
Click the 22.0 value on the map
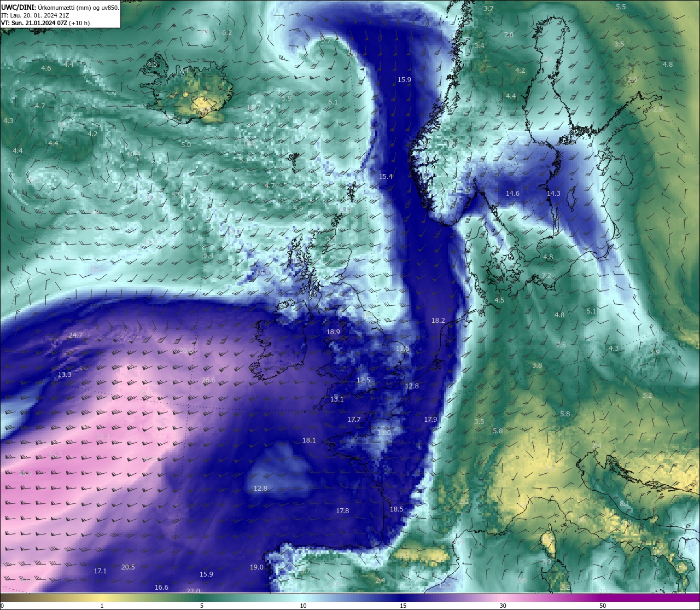(193, 591)
